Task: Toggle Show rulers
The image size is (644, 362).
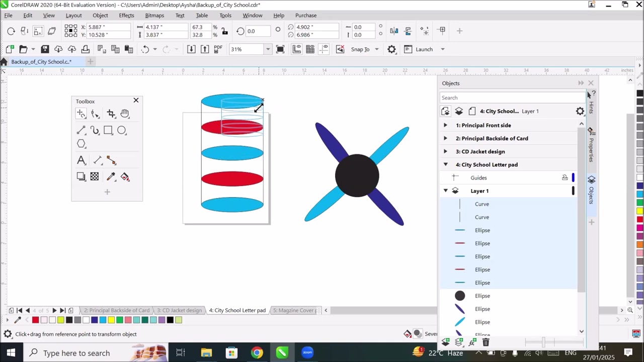Action: coord(297,49)
